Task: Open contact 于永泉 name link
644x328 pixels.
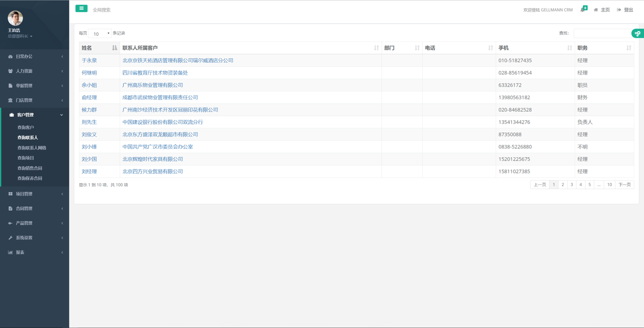Action: pyautogui.click(x=90, y=60)
